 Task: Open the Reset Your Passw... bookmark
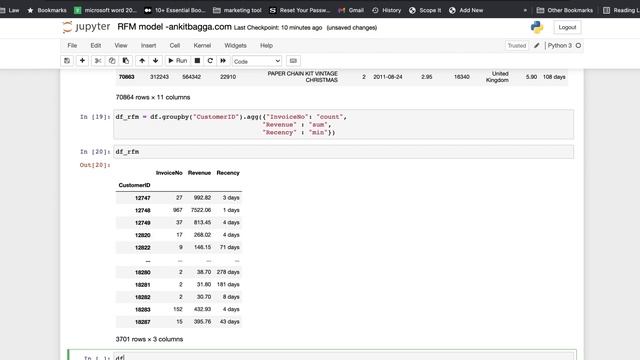300,10
